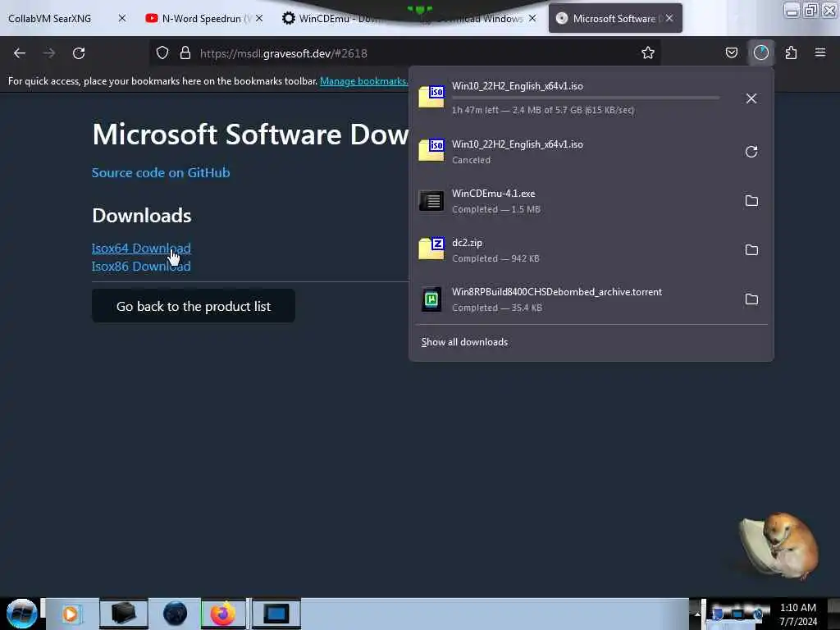Switch to the Download Windows tab
The image size is (840, 630).
coord(477,18)
